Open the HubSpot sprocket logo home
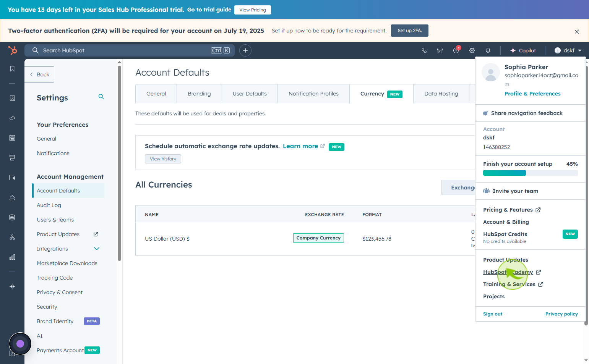This screenshot has height=364, width=589. (13, 50)
